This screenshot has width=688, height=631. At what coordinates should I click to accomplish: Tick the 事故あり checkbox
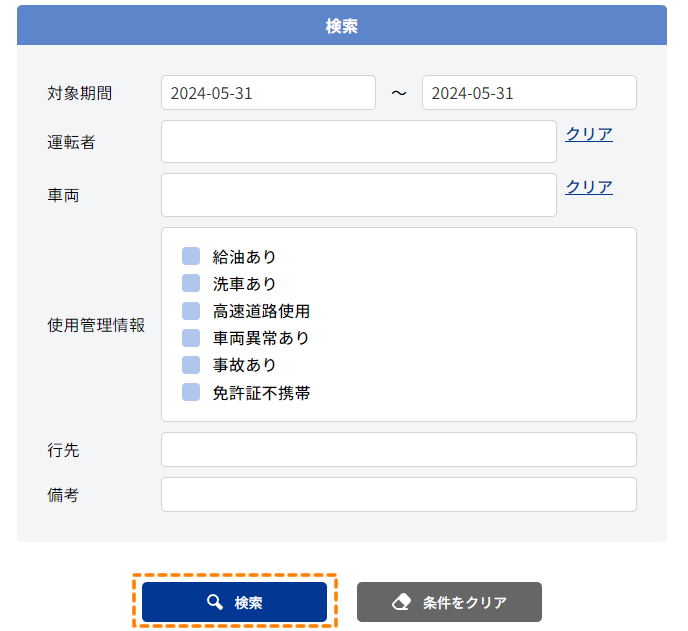(191, 365)
